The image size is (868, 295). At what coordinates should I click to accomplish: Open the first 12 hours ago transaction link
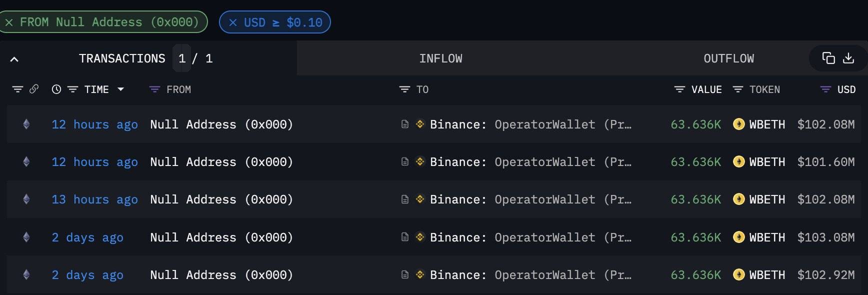[94, 124]
